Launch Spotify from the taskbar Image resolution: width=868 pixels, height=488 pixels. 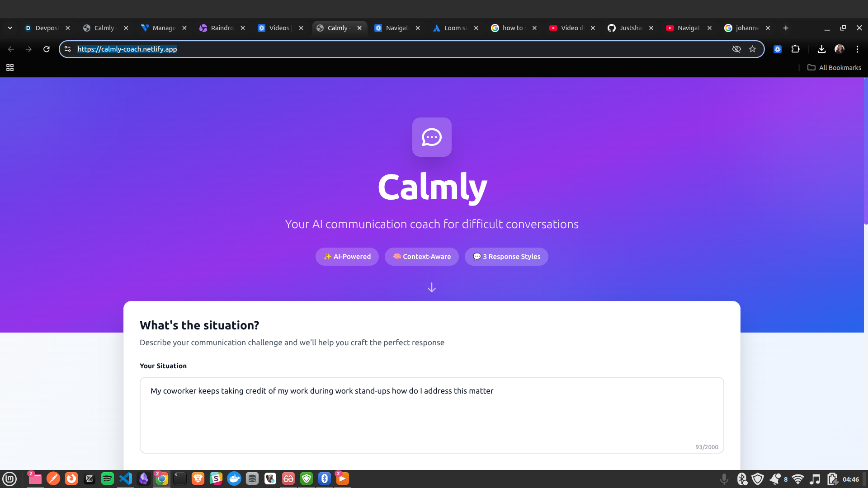(107, 479)
